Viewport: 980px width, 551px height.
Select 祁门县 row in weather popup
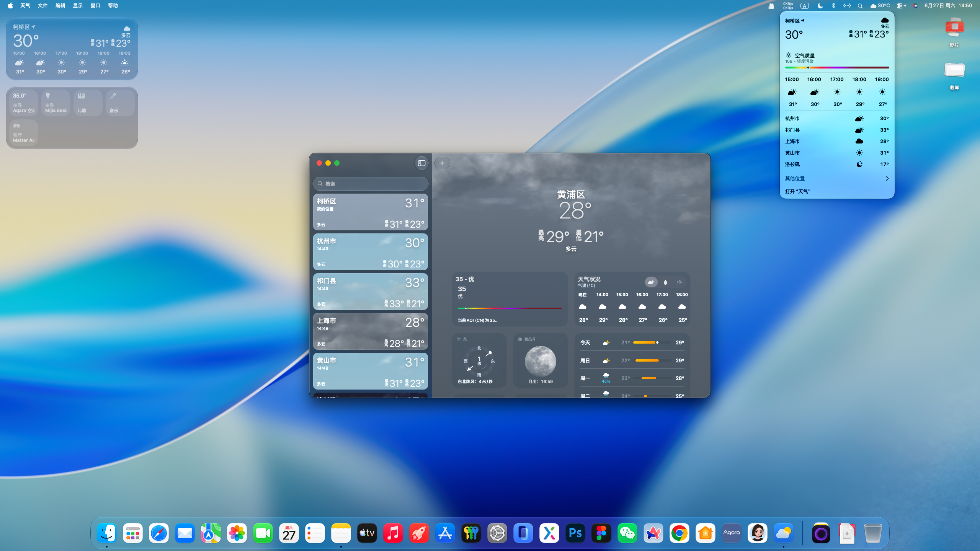point(837,130)
